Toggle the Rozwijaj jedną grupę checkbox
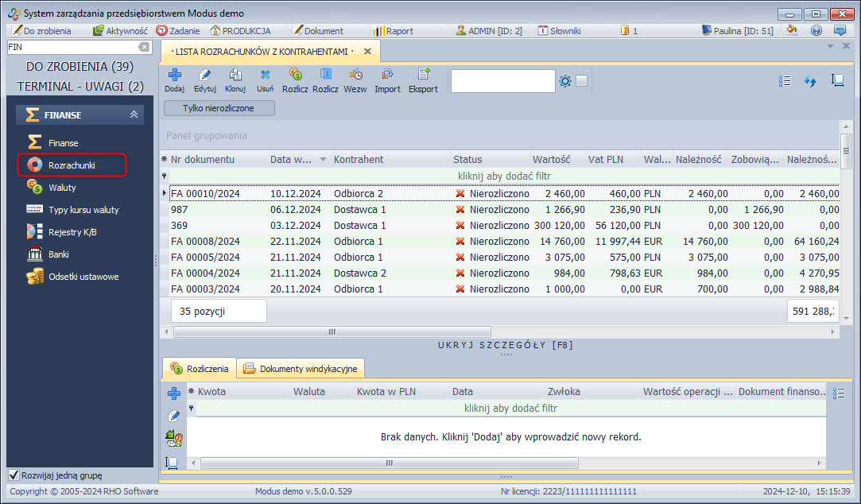The height and width of the screenshot is (504, 861). pyautogui.click(x=14, y=475)
